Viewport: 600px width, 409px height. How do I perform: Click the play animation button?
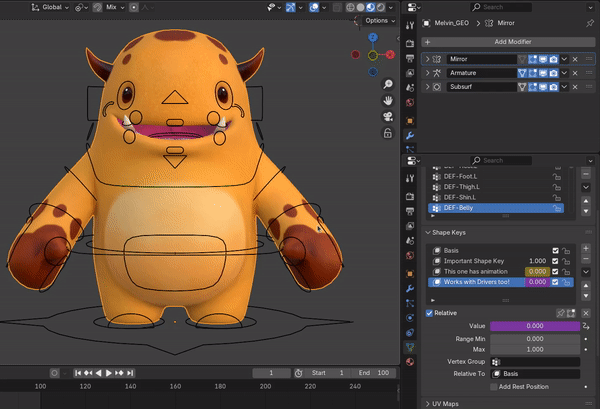click(109, 373)
